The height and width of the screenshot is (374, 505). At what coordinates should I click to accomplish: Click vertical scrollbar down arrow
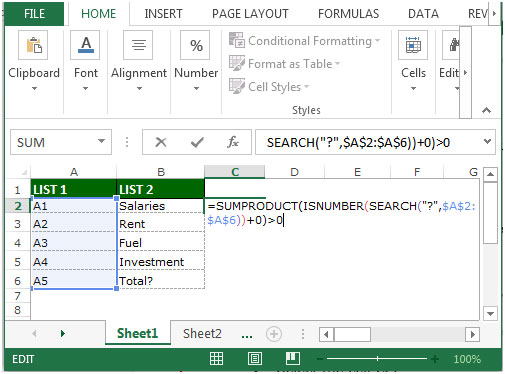pyautogui.click(x=490, y=314)
